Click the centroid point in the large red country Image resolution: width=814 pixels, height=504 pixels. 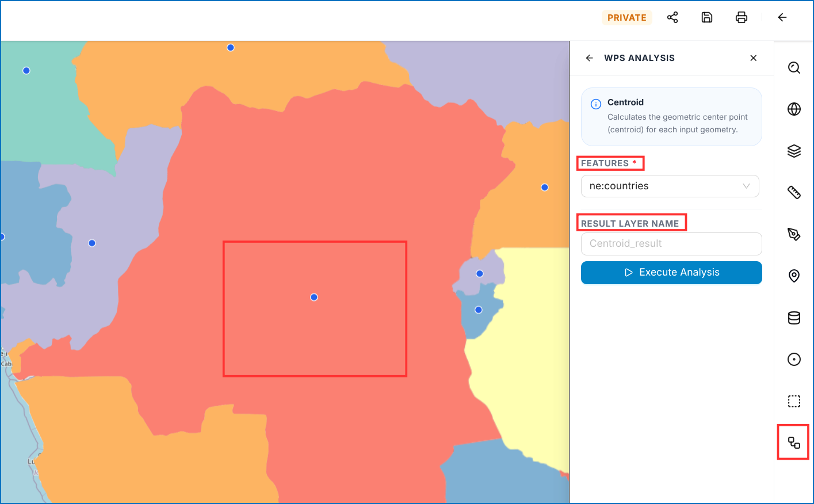tap(314, 297)
